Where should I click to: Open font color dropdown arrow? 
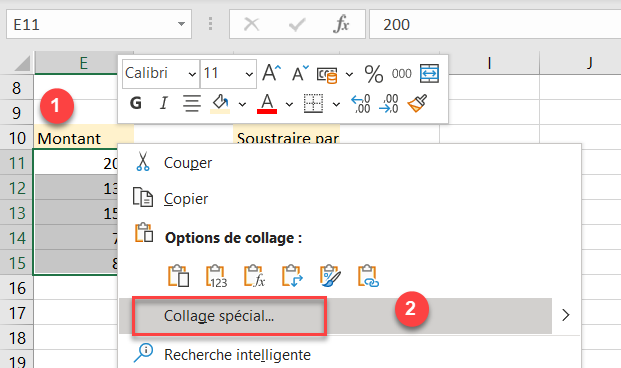[x=289, y=105]
